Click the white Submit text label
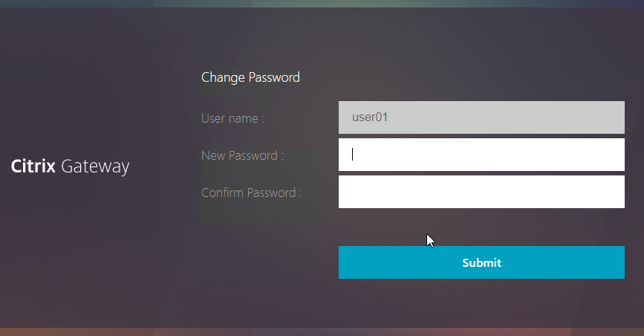The image size is (644, 336). click(482, 263)
